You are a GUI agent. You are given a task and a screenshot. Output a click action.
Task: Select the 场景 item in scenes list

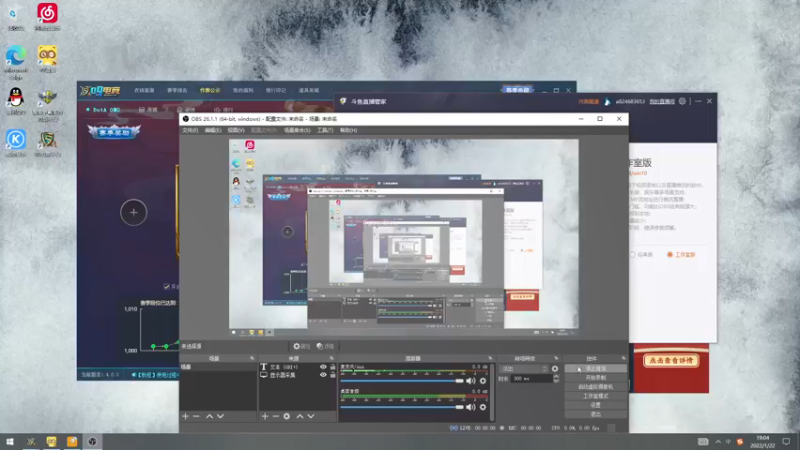(218, 367)
